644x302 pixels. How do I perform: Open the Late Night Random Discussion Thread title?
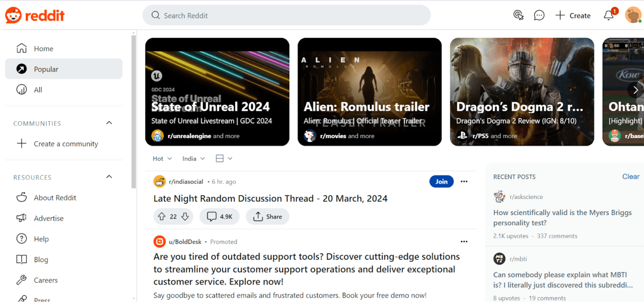pos(270,198)
